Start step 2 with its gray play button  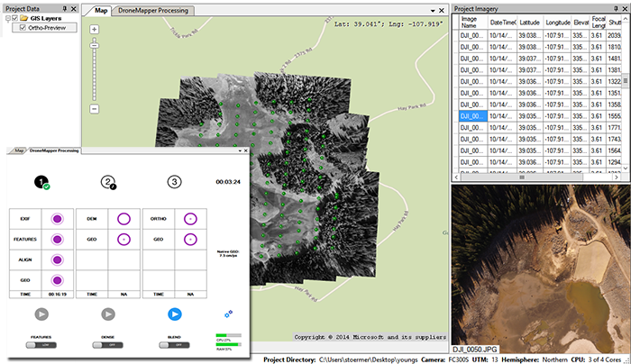tap(108, 314)
